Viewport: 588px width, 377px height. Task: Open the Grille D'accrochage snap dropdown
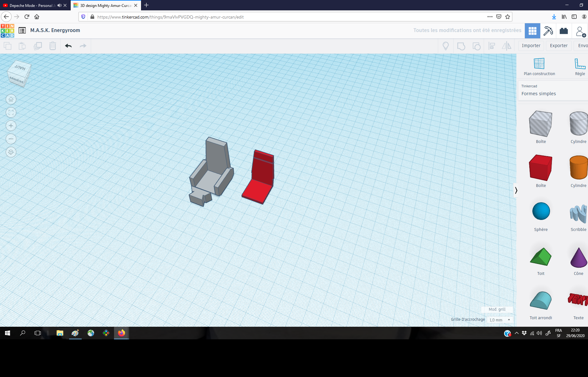pyautogui.click(x=500, y=320)
